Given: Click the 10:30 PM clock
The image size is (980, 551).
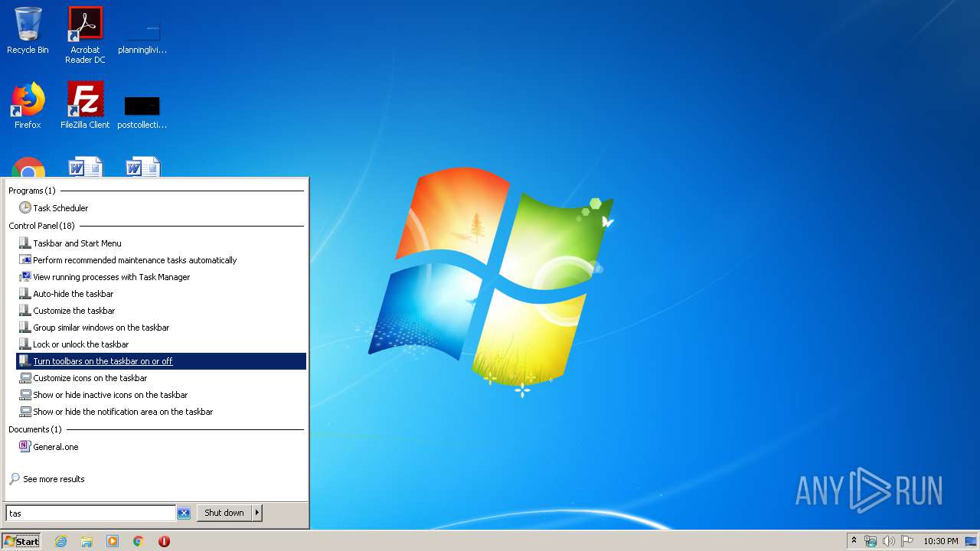Looking at the screenshot, I should (940, 541).
